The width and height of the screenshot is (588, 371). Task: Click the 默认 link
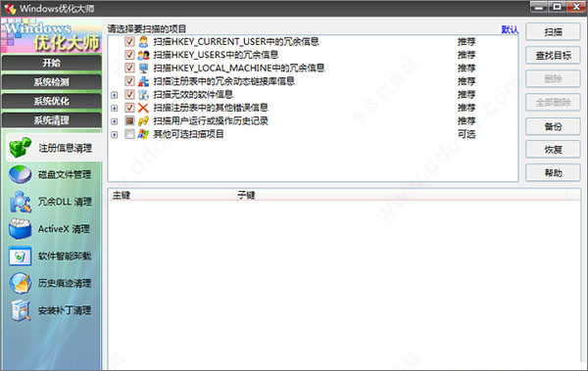pos(510,29)
